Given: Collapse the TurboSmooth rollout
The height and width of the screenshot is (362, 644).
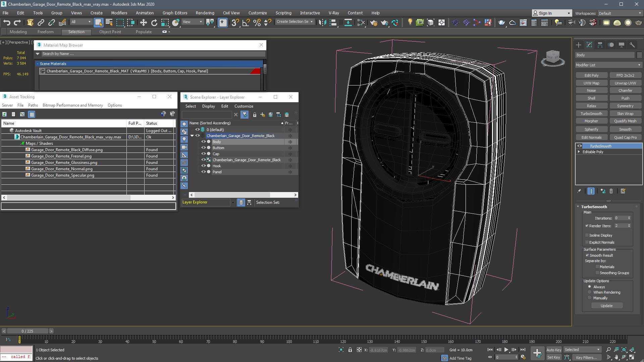Looking at the screenshot, I should 578,206.
